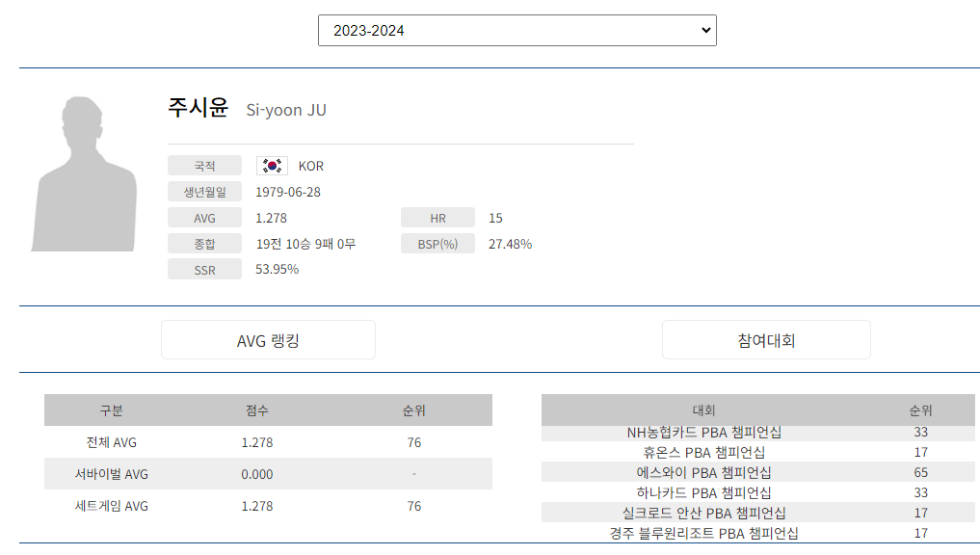Expand the season list showing 2023-2024
Image resolution: width=980 pixels, height=555 pixels.
(517, 30)
